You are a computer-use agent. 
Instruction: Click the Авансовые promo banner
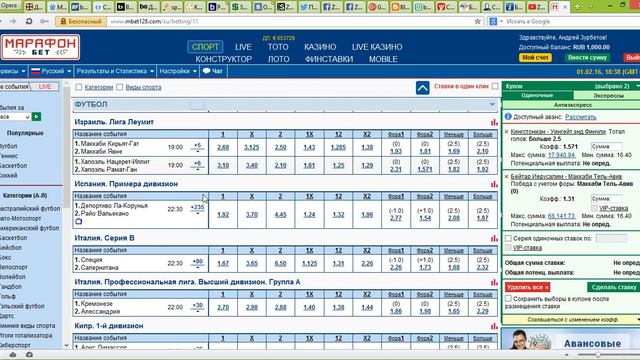(571, 339)
